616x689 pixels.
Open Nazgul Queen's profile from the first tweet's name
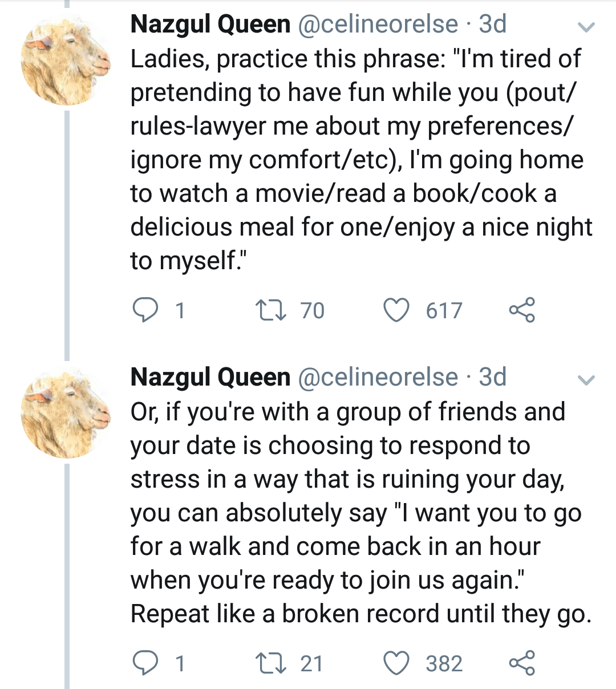coord(210,25)
